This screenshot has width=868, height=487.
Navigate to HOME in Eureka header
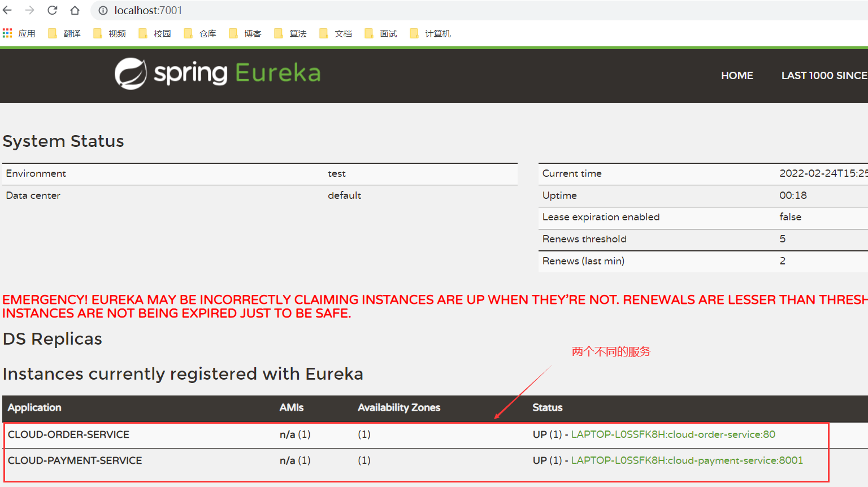point(737,75)
